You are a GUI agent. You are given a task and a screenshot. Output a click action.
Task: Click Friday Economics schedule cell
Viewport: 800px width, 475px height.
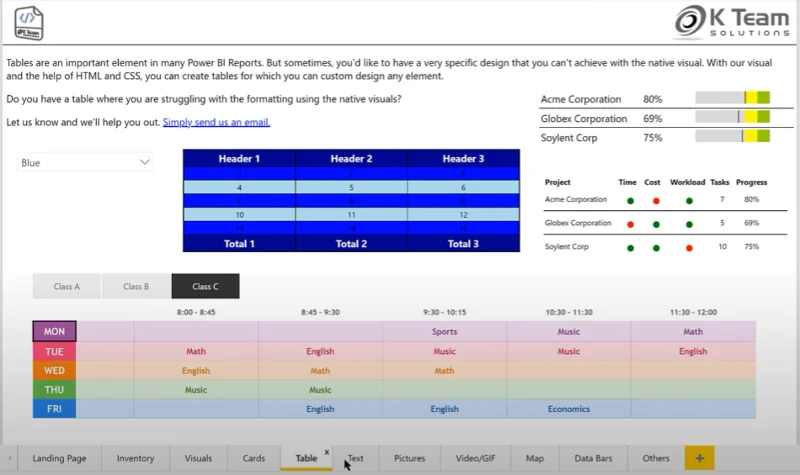tap(569, 409)
